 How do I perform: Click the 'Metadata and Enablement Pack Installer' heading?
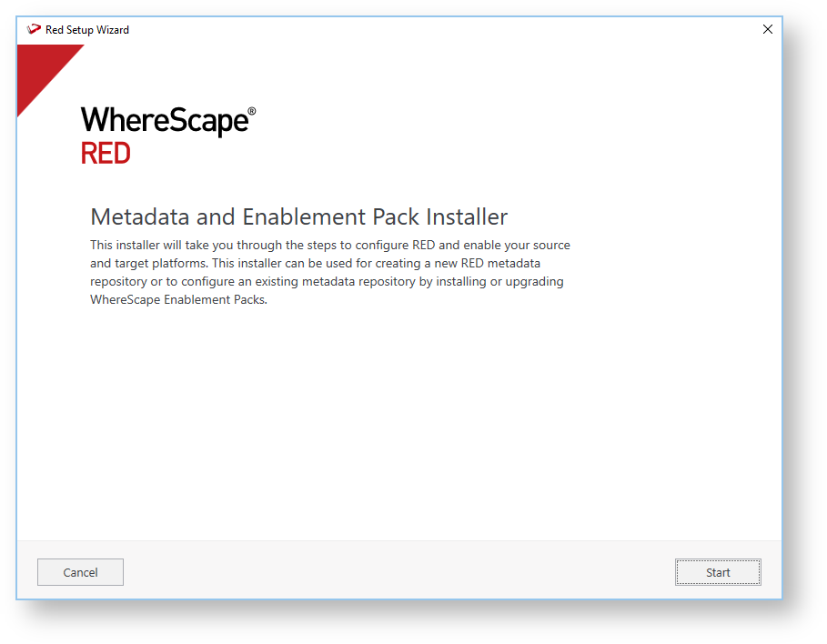point(299,216)
